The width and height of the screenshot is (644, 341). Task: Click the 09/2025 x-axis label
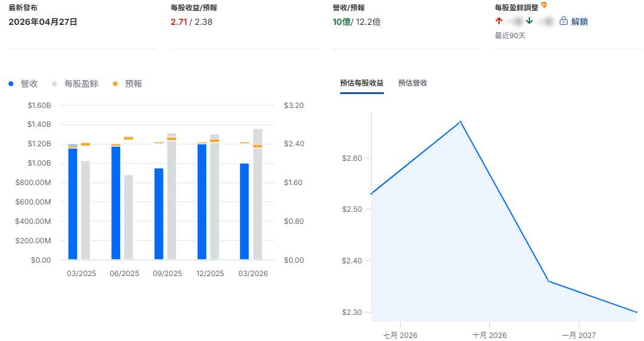pyautogui.click(x=167, y=274)
